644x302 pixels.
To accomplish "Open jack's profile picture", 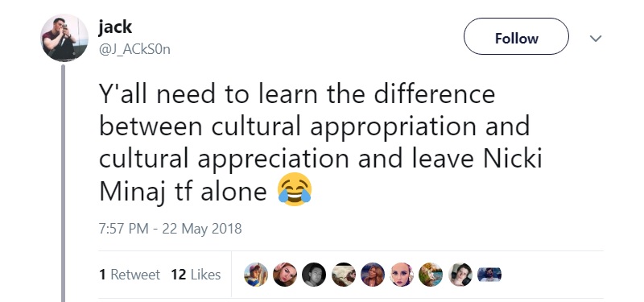I will 64,37.
